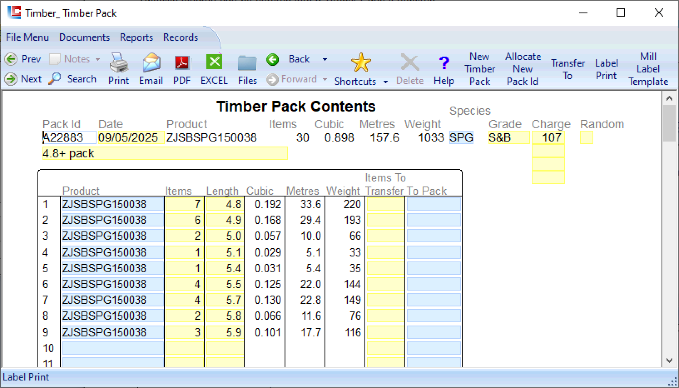
Task: Click row 7 Product cell
Action: coord(113,300)
